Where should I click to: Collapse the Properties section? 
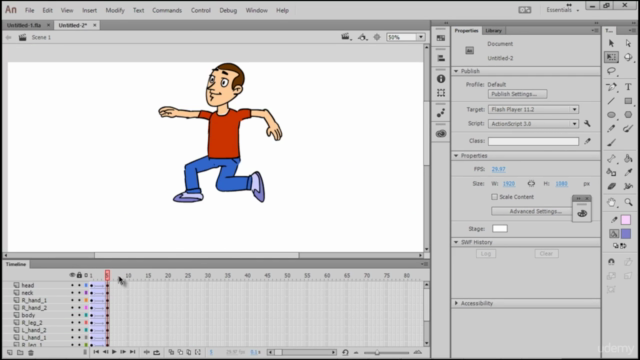(x=456, y=156)
